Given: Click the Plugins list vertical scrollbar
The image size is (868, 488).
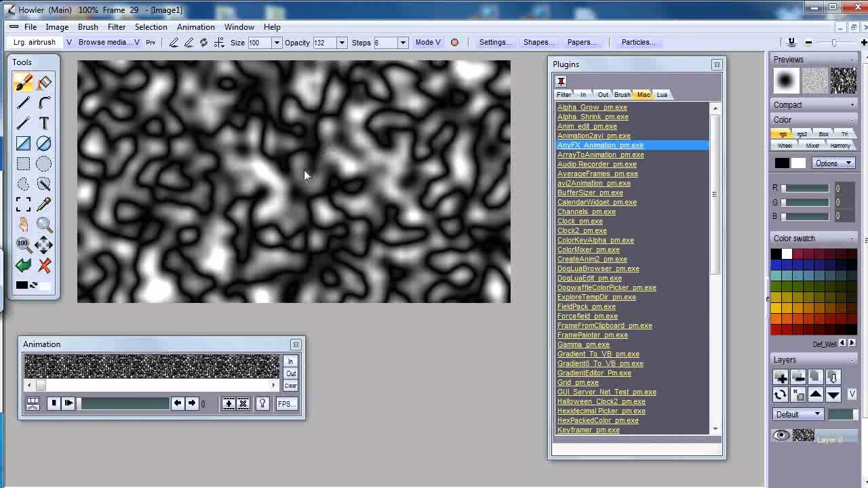Looking at the screenshot, I should tap(715, 268).
